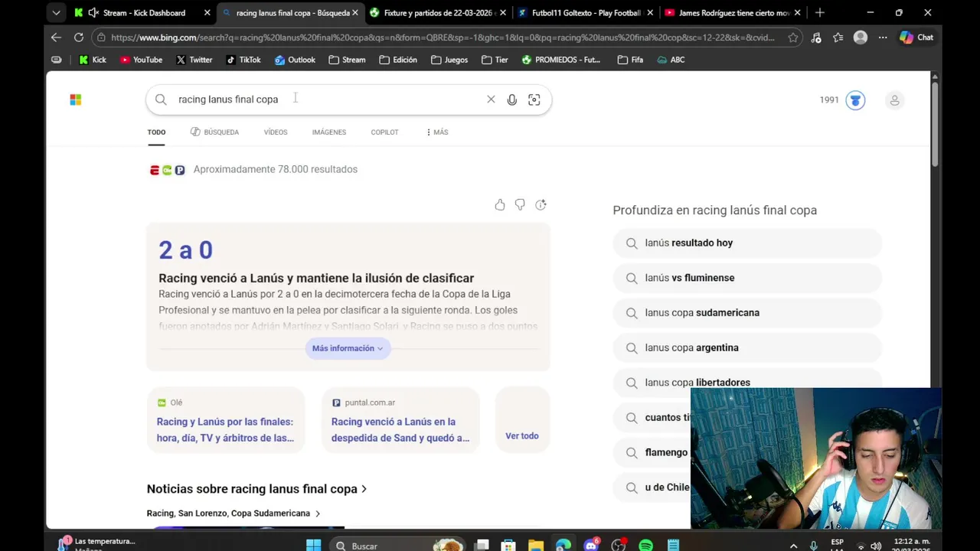Open Noticias sobre racing lanus final copa

tap(256, 489)
